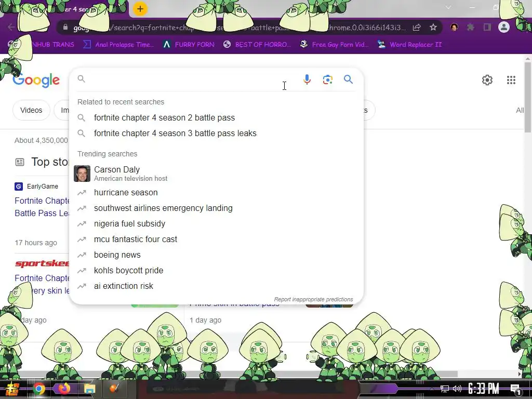
Task: Open a new tab with the plus button
Action: [x=140, y=9]
